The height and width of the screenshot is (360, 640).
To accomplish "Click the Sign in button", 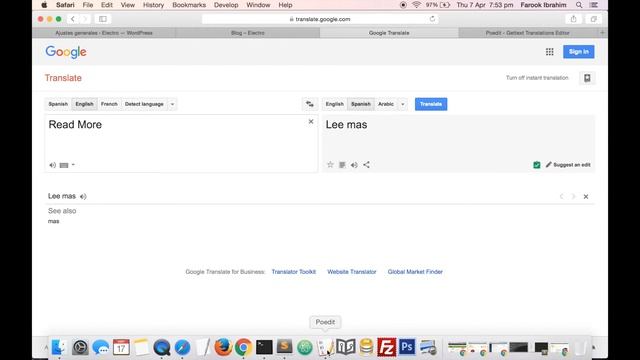I will point(579,52).
